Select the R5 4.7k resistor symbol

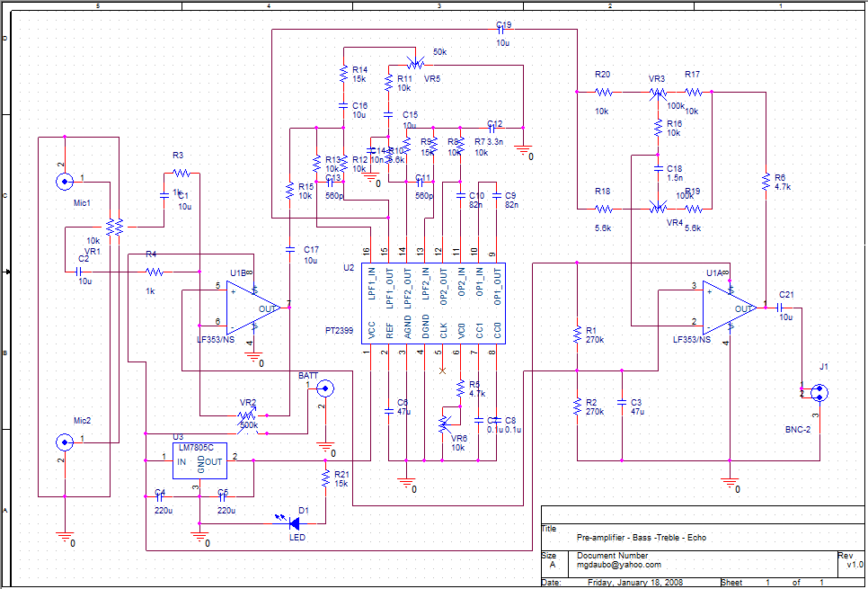point(460,388)
